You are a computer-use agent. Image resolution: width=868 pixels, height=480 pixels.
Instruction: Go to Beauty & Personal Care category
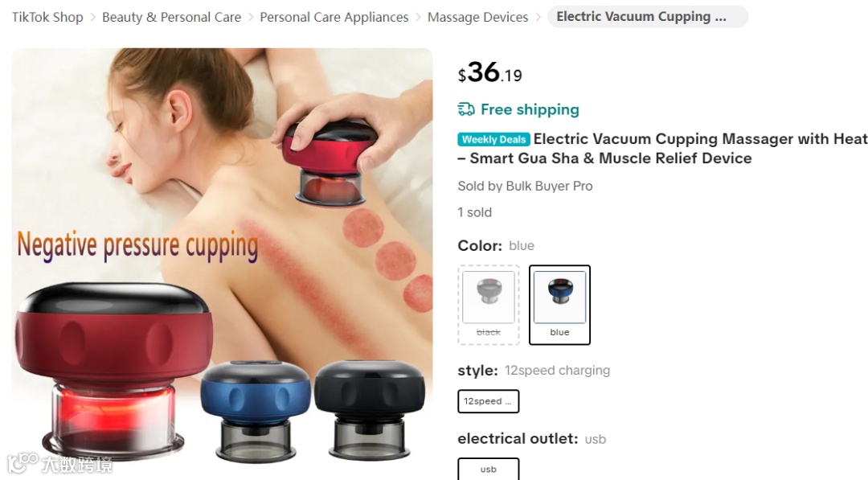tap(172, 17)
